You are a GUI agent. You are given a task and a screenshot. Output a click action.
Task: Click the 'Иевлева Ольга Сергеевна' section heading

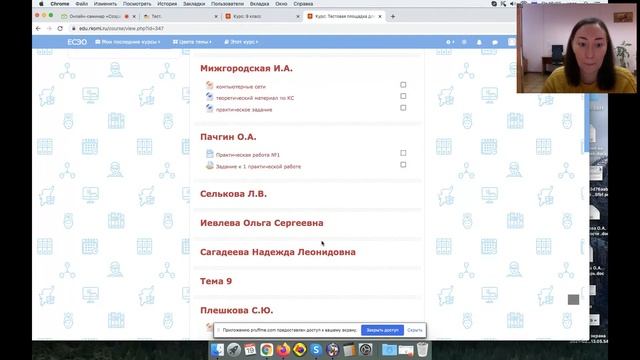click(x=262, y=223)
